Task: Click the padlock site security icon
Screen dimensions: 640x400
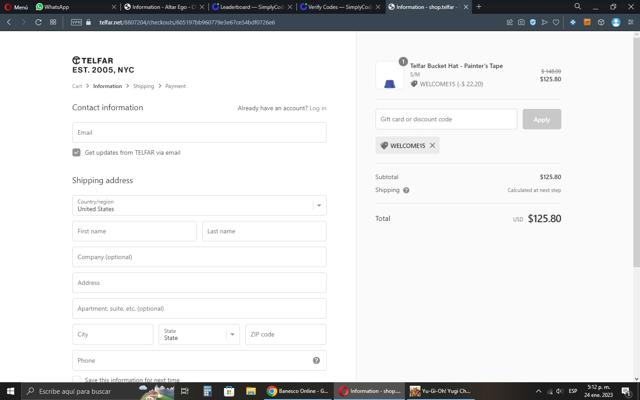Action: click(x=89, y=22)
